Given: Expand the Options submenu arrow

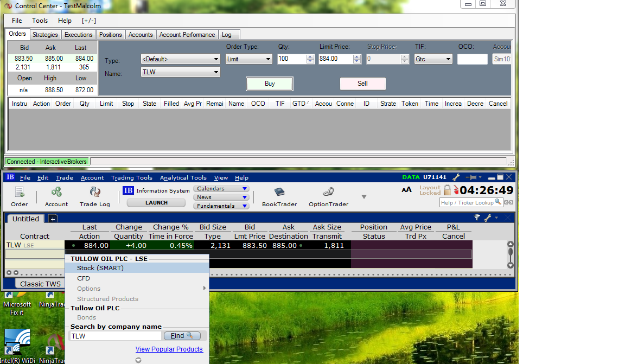Looking at the screenshot, I should point(205,288).
